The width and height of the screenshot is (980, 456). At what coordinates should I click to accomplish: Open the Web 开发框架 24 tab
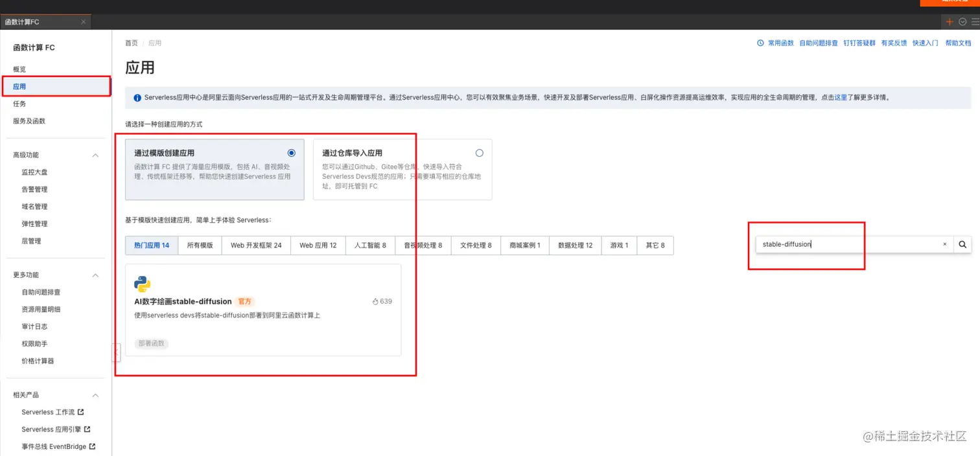pyautogui.click(x=256, y=245)
